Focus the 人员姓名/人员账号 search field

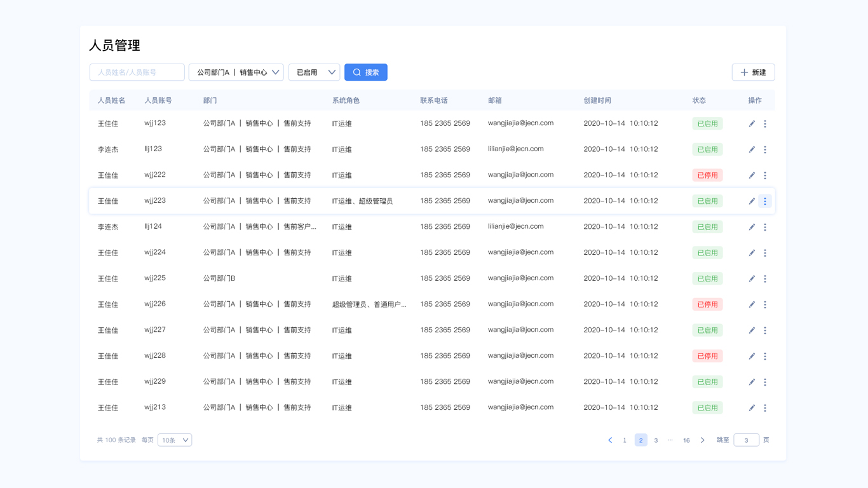137,72
